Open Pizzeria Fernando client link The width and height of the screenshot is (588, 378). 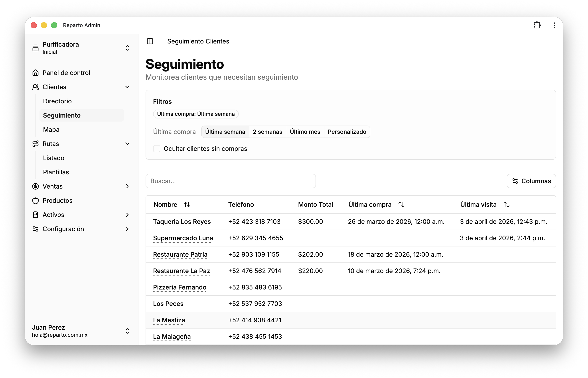(180, 287)
